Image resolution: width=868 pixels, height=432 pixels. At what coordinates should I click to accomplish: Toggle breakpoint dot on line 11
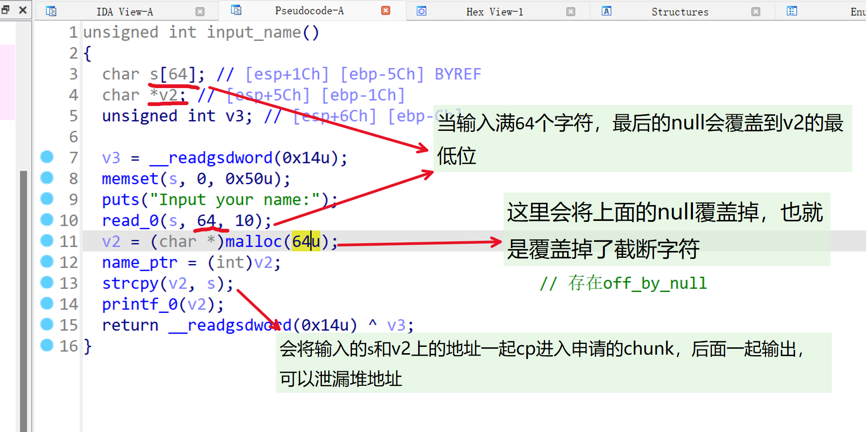click(47, 240)
